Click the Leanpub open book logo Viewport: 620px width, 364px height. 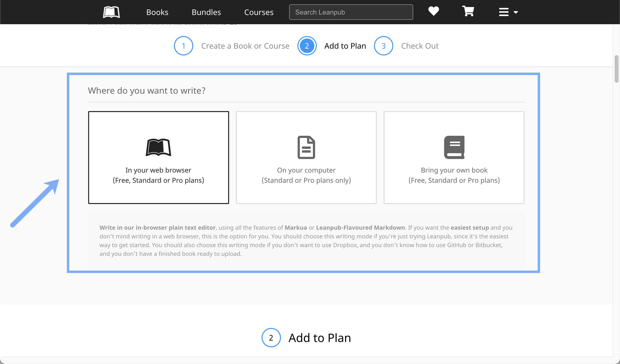coord(111,12)
